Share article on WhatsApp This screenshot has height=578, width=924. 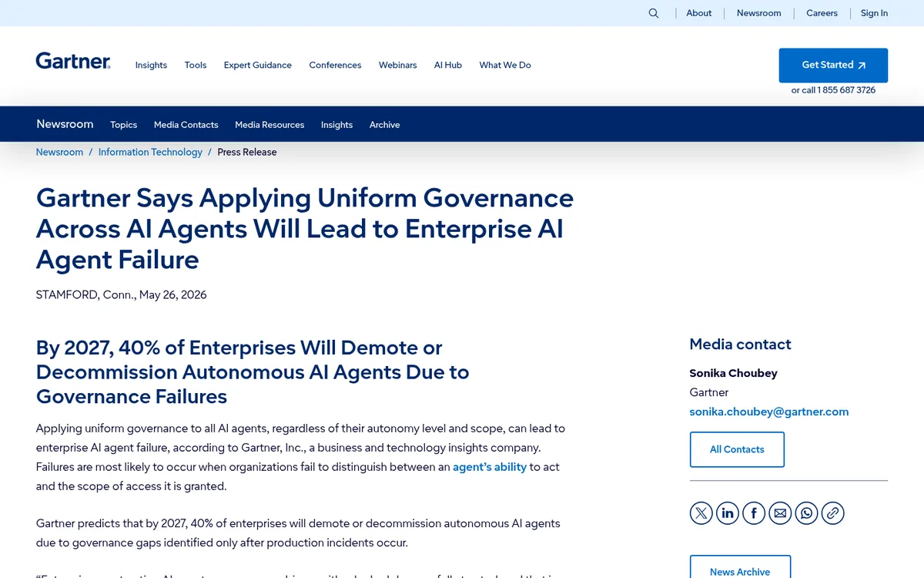[x=806, y=512]
